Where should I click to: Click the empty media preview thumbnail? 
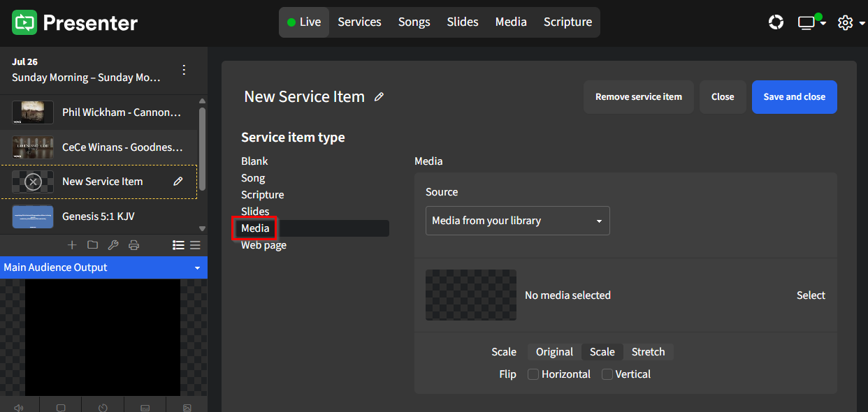471,295
